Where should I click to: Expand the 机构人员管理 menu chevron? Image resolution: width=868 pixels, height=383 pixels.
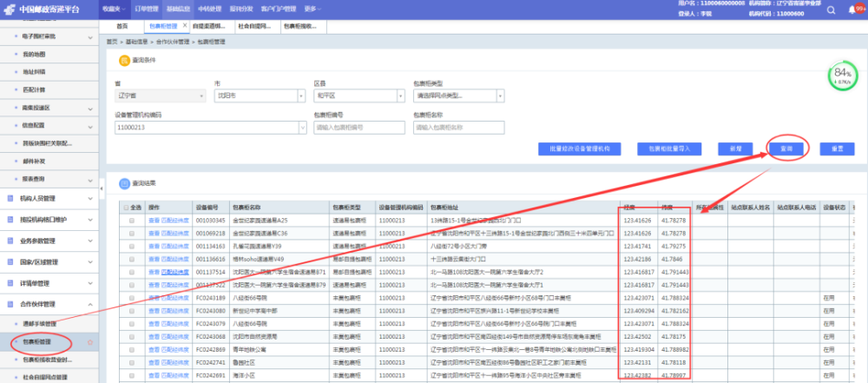(x=90, y=198)
